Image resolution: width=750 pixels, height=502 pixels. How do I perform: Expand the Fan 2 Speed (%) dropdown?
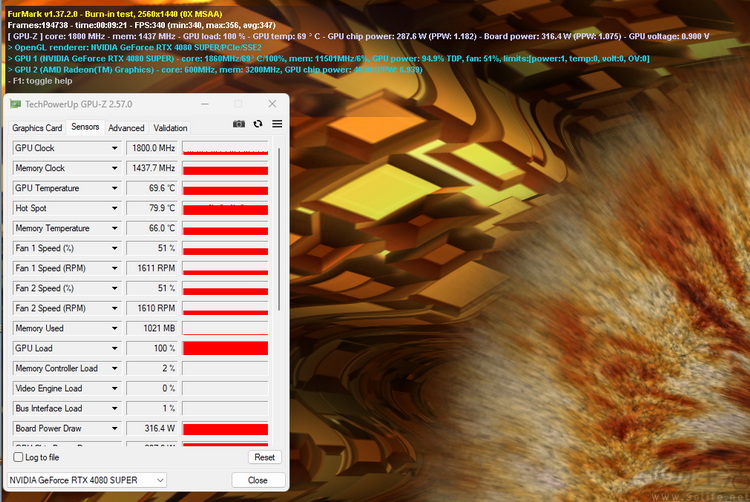(x=114, y=288)
